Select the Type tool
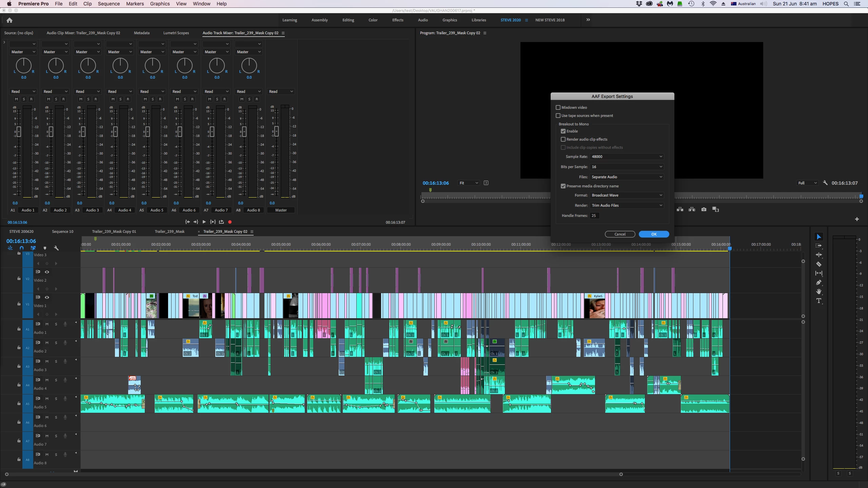The width and height of the screenshot is (868, 488). pyautogui.click(x=819, y=301)
